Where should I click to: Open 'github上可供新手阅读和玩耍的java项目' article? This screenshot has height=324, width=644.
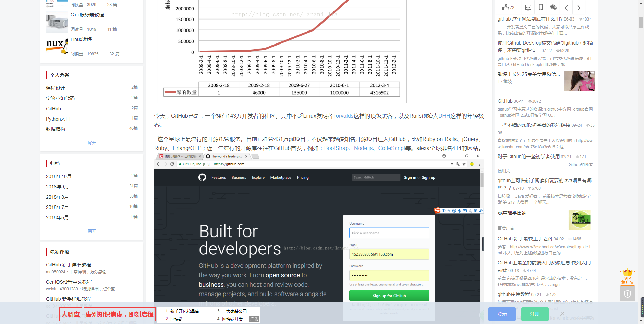coord(545,184)
